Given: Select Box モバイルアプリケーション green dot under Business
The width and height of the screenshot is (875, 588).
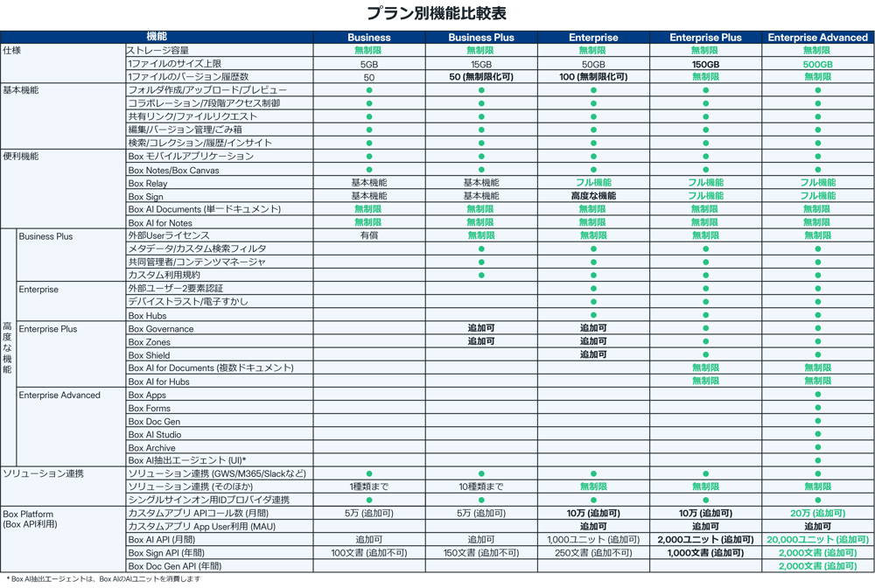Looking at the screenshot, I should point(369,157).
